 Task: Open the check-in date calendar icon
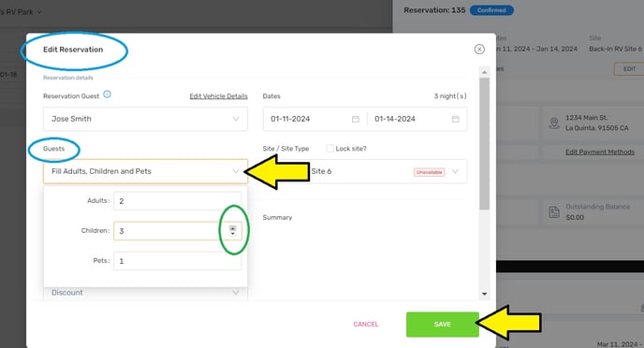[x=356, y=119]
